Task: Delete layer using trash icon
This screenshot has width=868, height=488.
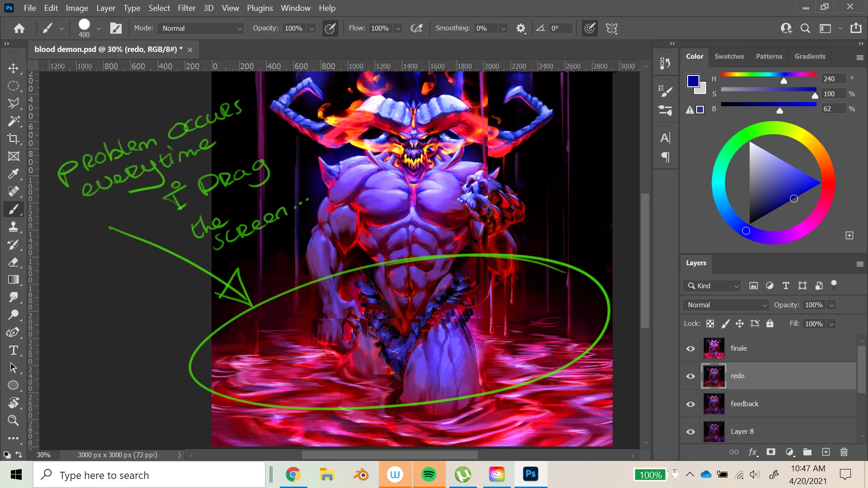Action: 844,452
